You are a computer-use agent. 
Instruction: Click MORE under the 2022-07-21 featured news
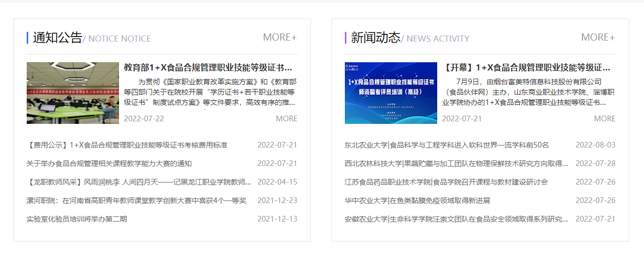(604, 119)
